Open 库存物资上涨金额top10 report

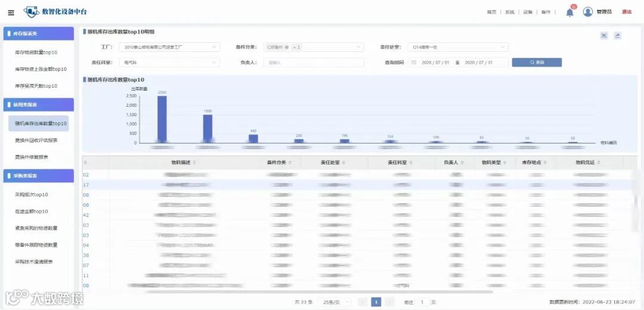[41, 69]
